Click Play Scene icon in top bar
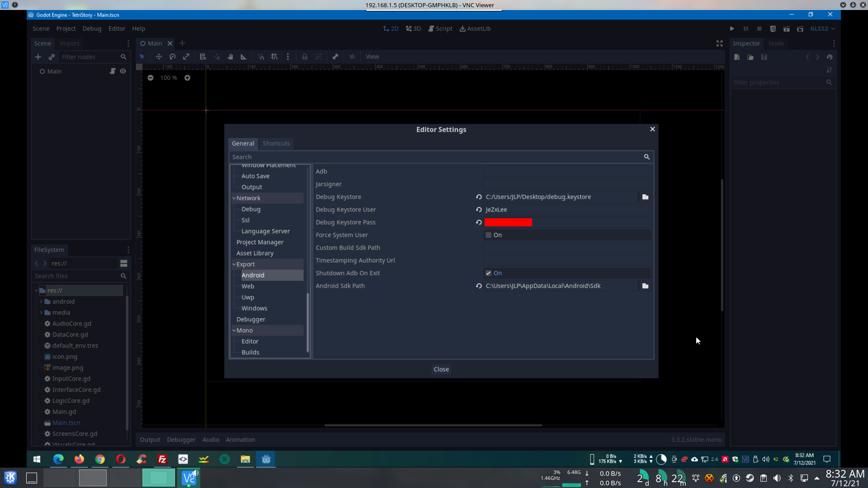 (x=787, y=28)
